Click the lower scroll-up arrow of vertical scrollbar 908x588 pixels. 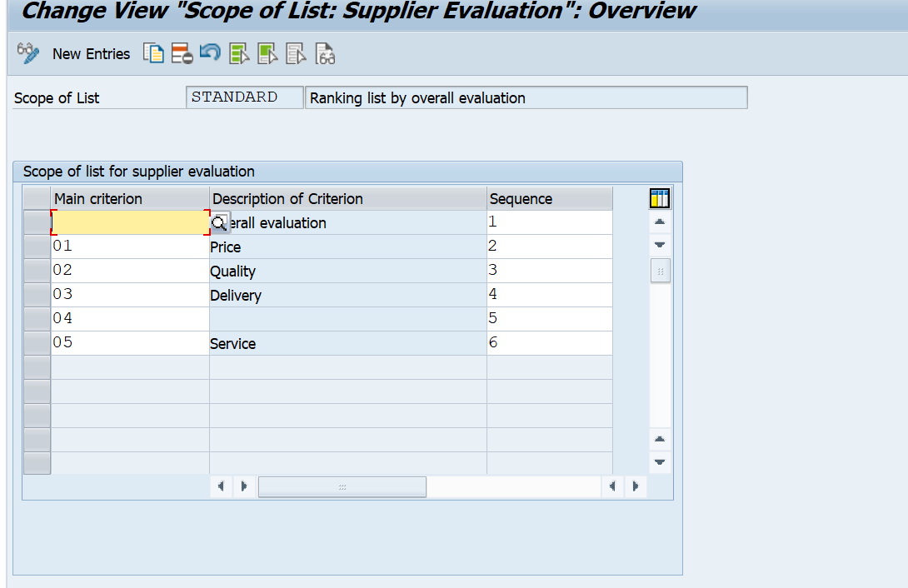[660, 439]
